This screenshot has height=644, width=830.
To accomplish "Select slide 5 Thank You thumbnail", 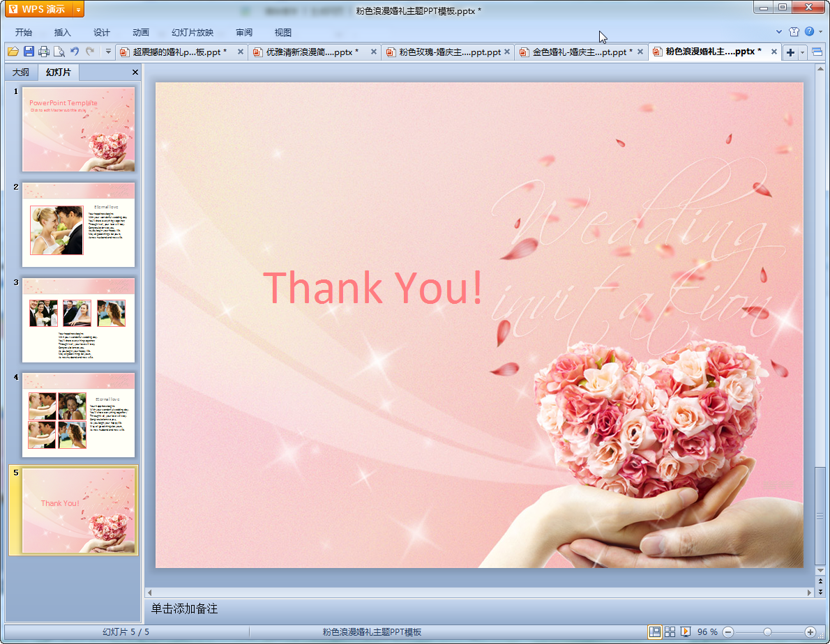I will (78, 511).
